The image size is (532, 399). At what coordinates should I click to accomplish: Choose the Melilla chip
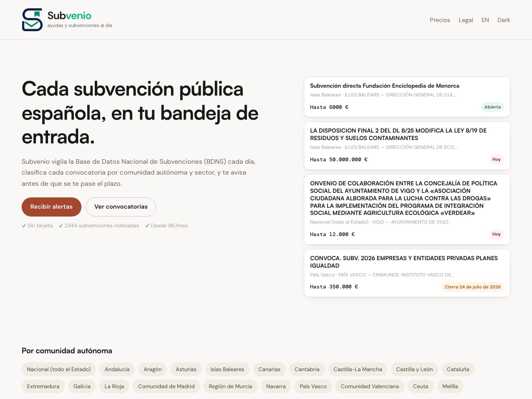[x=450, y=387]
